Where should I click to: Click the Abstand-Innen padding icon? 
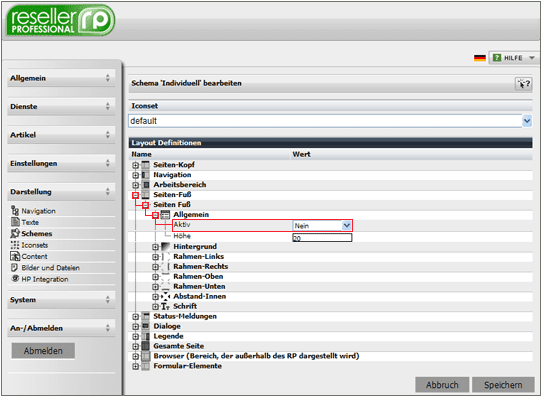tap(166, 296)
